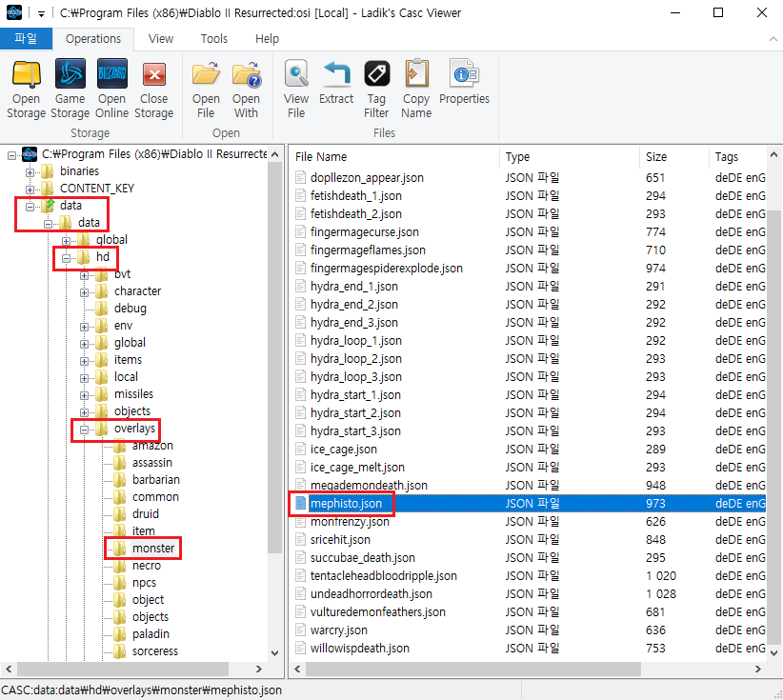Click the View File magnifier icon
The width and height of the screenshot is (783, 700).
click(x=296, y=74)
